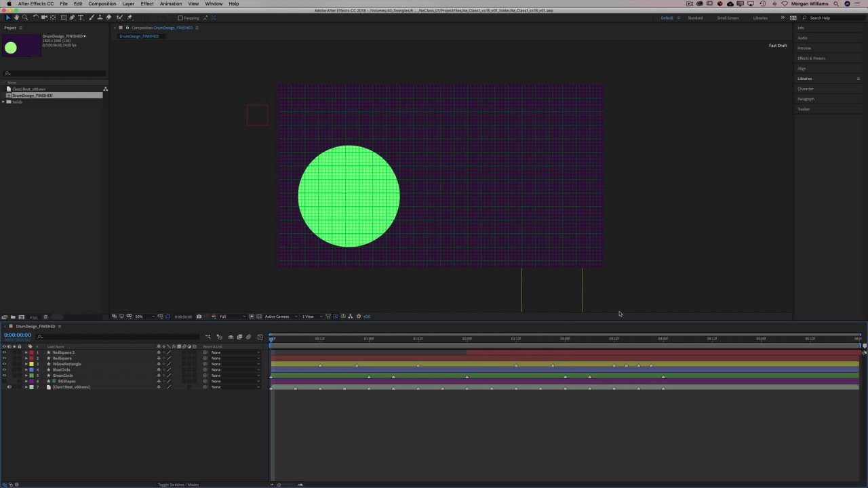Viewport: 868px width, 488px height.
Task: Select the Clone Stamp tool
Action: click(100, 18)
